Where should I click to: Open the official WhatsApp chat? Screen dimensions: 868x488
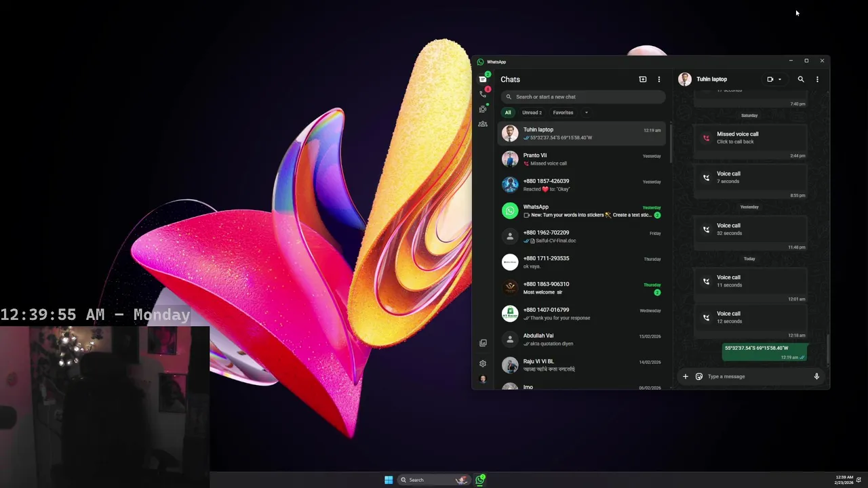pos(583,211)
